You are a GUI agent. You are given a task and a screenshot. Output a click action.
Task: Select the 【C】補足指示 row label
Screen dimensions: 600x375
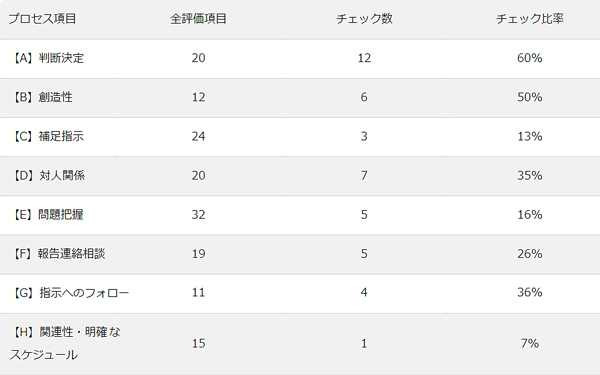pyautogui.click(x=48, y=137)
